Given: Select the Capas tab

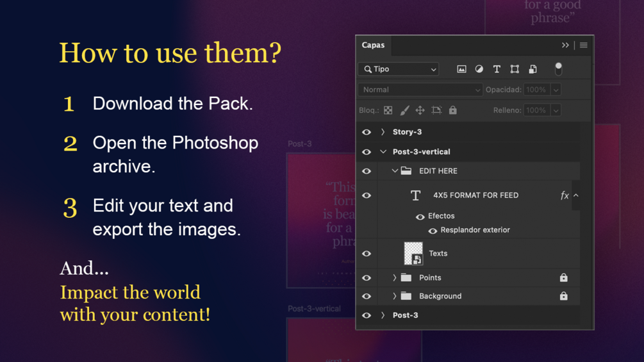Looking at the screenshot, I should tap(373, 45).
